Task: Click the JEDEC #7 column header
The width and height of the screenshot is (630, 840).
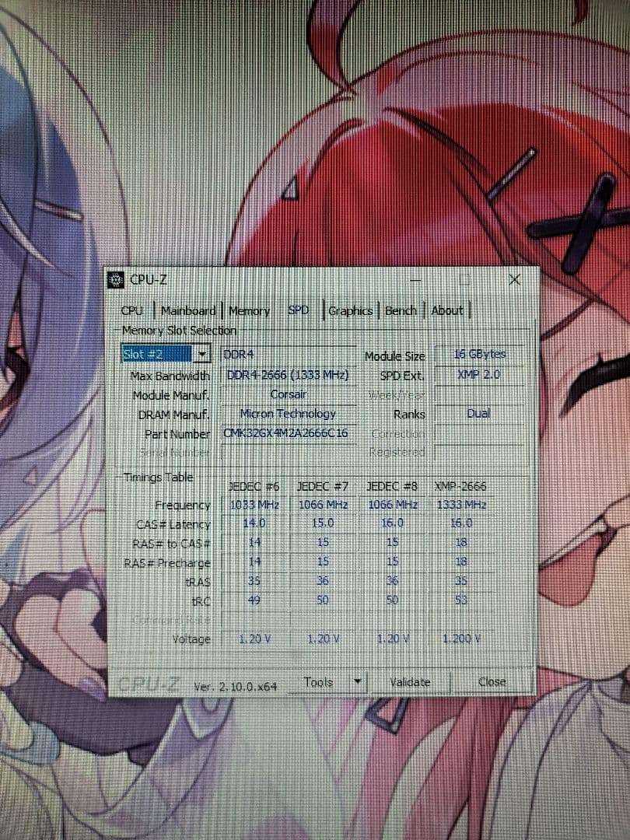Action: click(x=323, y=486)
